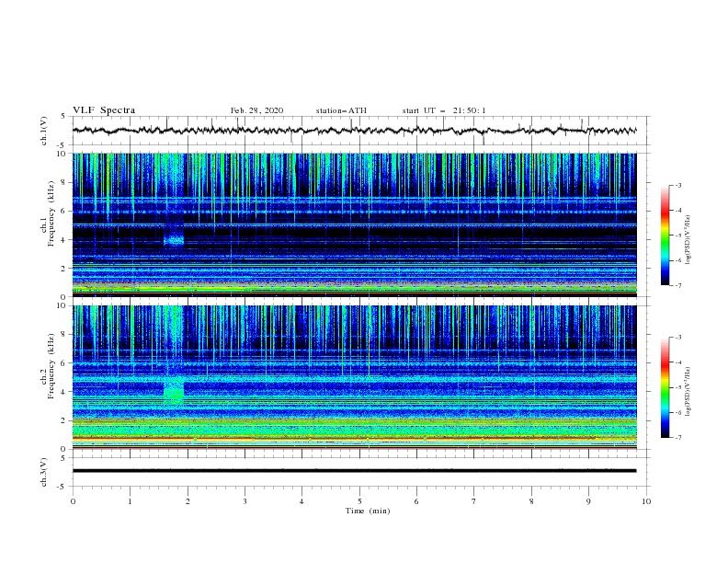Click the ch.1 colorbar "log(PSD)(V²/Hz)" label

[x=688, y=240]
